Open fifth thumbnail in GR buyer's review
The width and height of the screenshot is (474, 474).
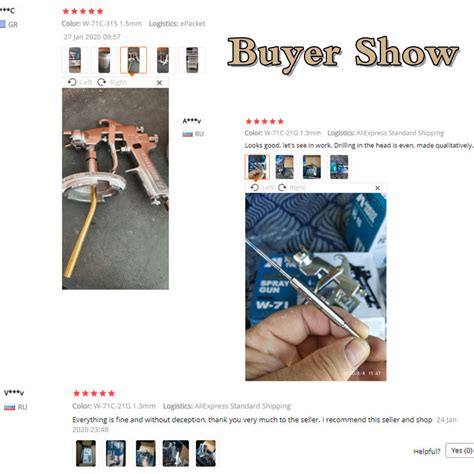tap(192, 60)
